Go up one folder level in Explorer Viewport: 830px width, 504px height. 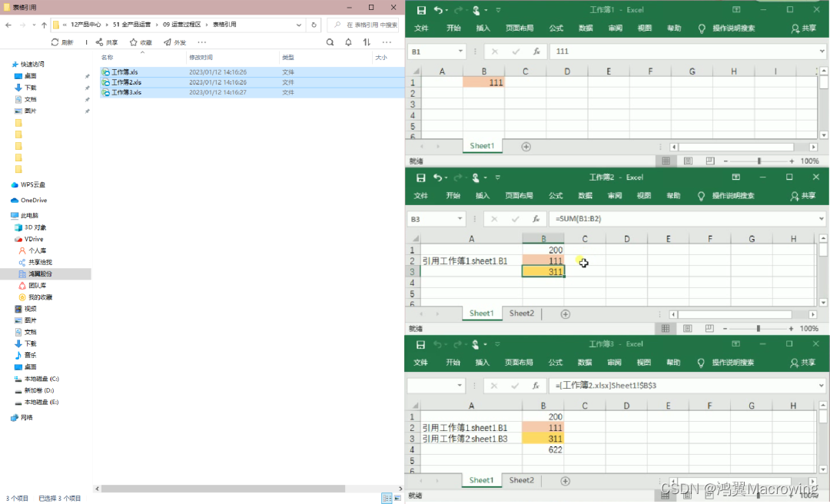[x=44, y=25]
